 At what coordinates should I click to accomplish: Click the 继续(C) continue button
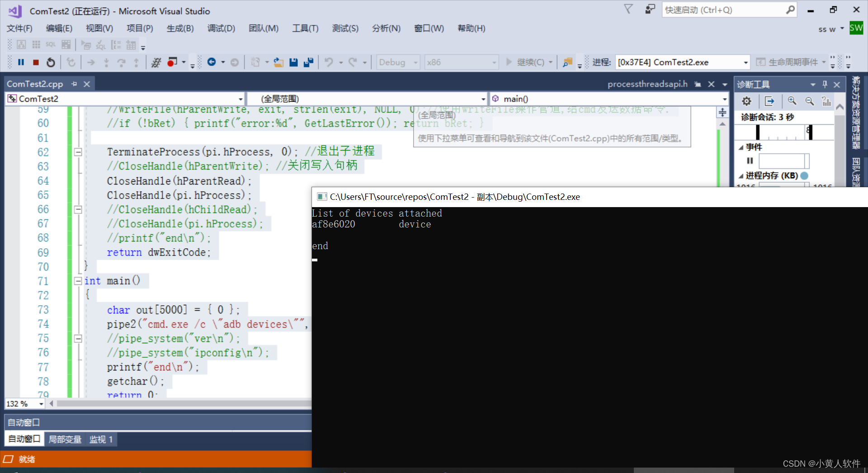coord(525,62)
